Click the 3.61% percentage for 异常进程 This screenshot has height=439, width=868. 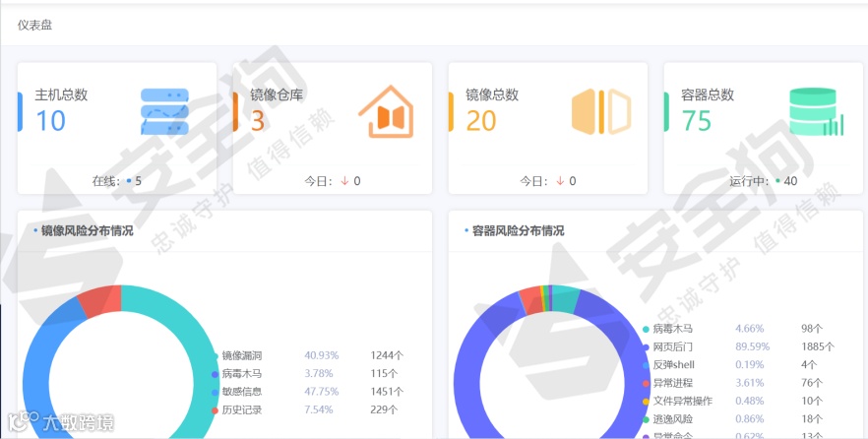click(750, 383)
